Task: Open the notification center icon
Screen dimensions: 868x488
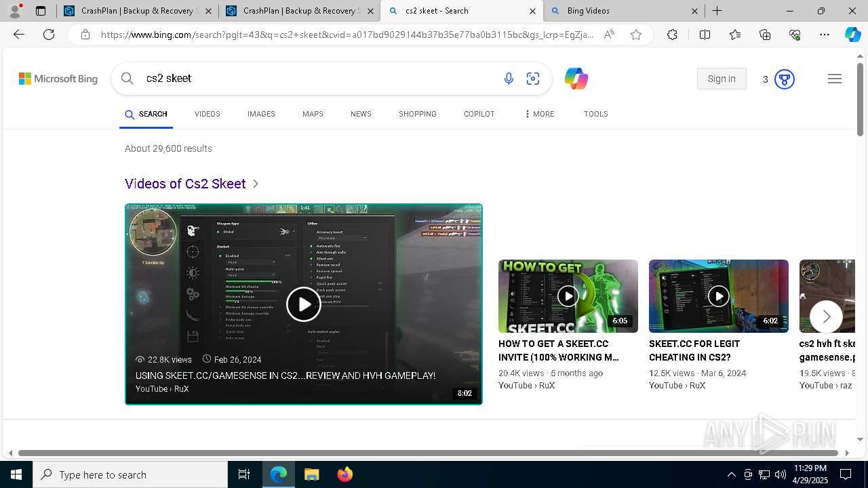Action: click(846, 474)
